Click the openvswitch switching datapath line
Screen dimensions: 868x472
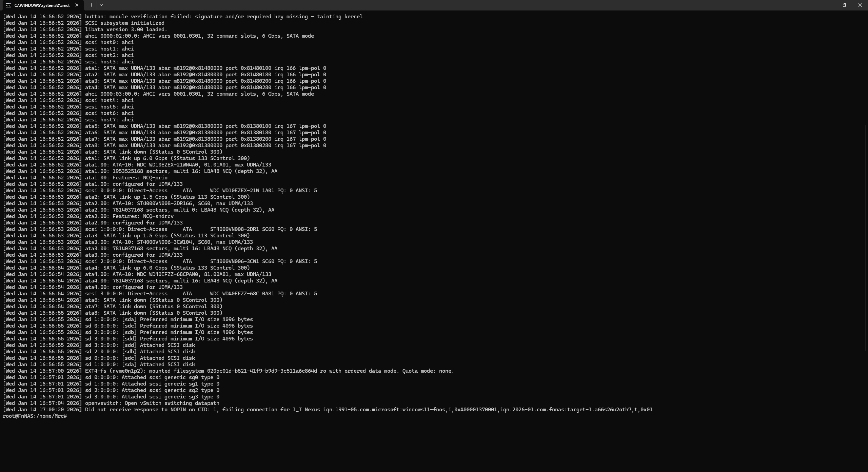[x=152, y=403]
